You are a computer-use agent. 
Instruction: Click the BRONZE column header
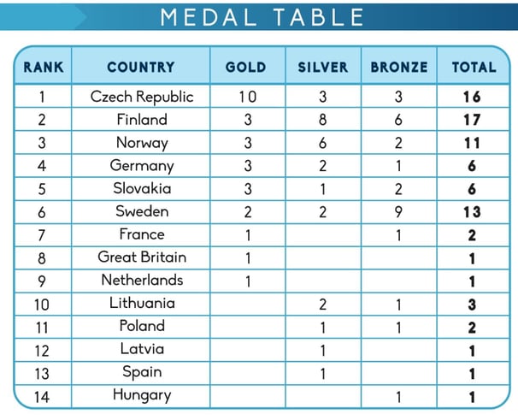(x=399, y=67)
